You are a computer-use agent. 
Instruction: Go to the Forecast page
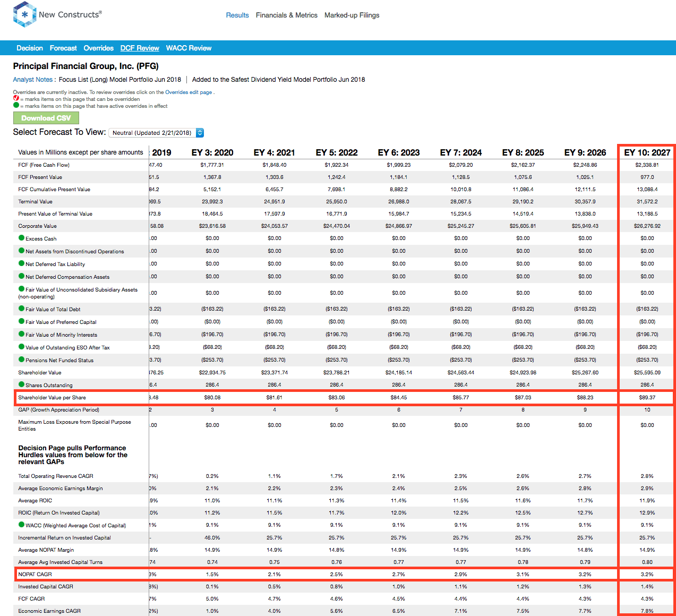pyautogui.click(x=63, y=48)
